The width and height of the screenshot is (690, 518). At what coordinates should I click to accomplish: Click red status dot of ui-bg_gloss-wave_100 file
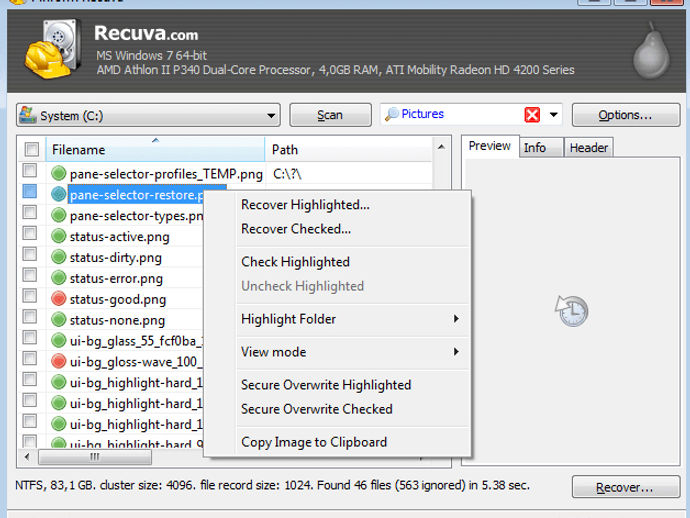pyautogui.click(x=59, y=361)
